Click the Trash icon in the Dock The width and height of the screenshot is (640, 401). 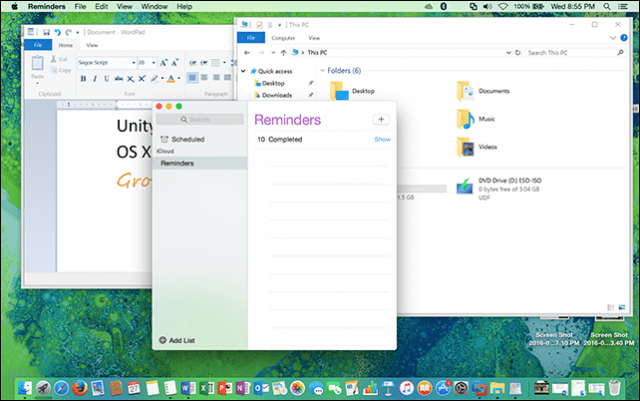tap(614, 388)
